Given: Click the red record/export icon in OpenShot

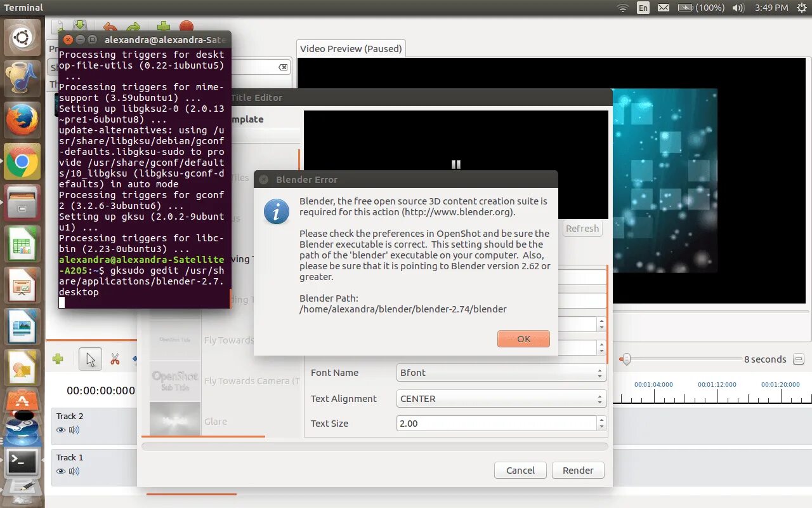Looking at the screenshot, I should (186, 27).
